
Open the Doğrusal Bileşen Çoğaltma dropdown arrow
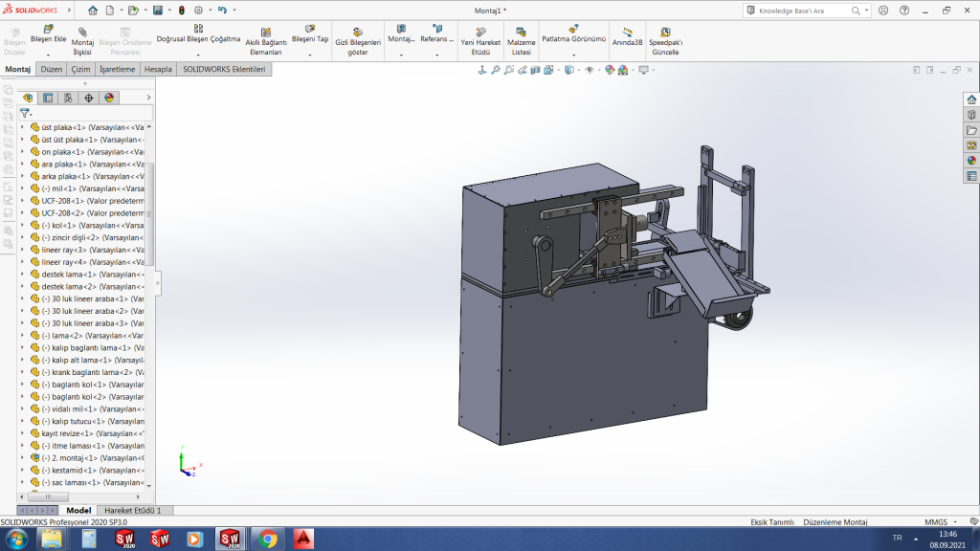click(x=198, y=55)
